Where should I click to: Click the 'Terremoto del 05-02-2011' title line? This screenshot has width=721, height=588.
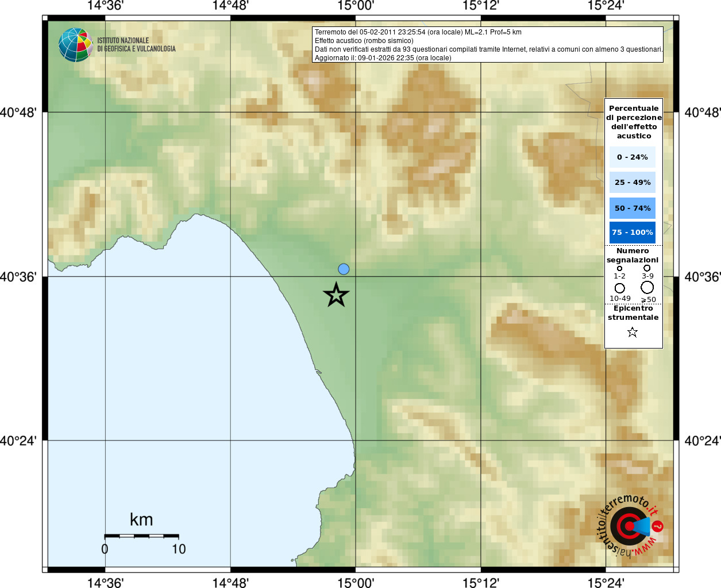pos(418,32)
